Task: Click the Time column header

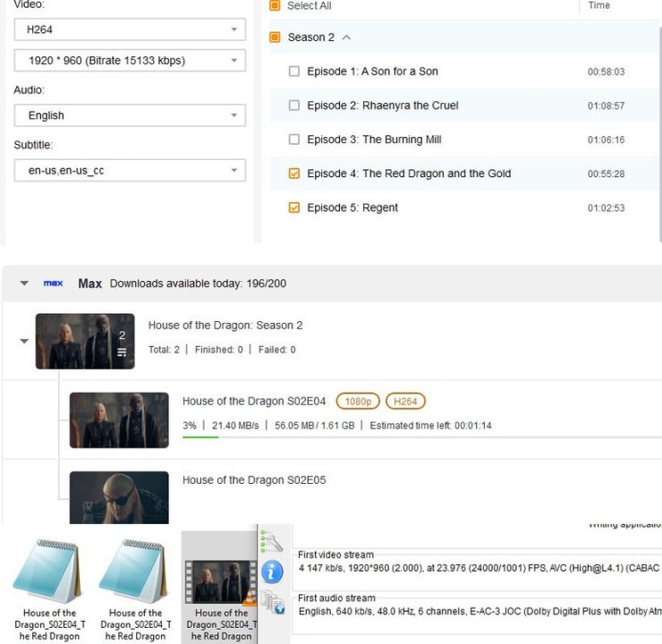Action: [x=598, y=5]
